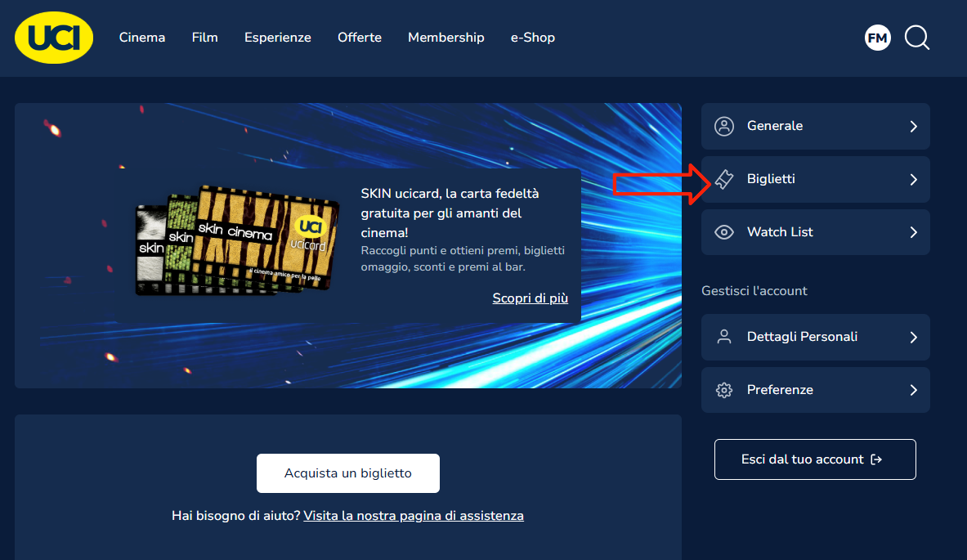Open the search magnifier icon
Image resolution: width=967 pixels, height=560 pixels.
pos(917,38)
